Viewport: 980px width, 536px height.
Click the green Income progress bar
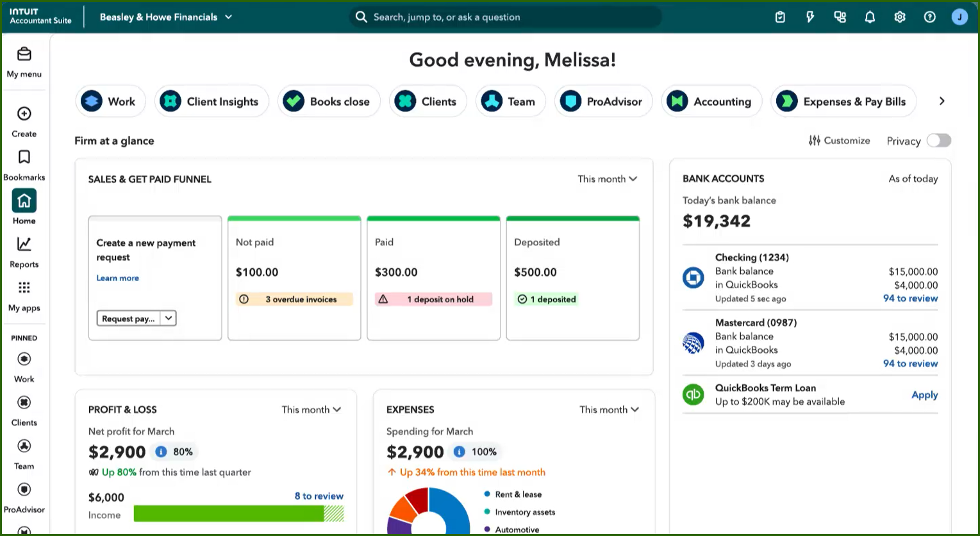(229, 514)
